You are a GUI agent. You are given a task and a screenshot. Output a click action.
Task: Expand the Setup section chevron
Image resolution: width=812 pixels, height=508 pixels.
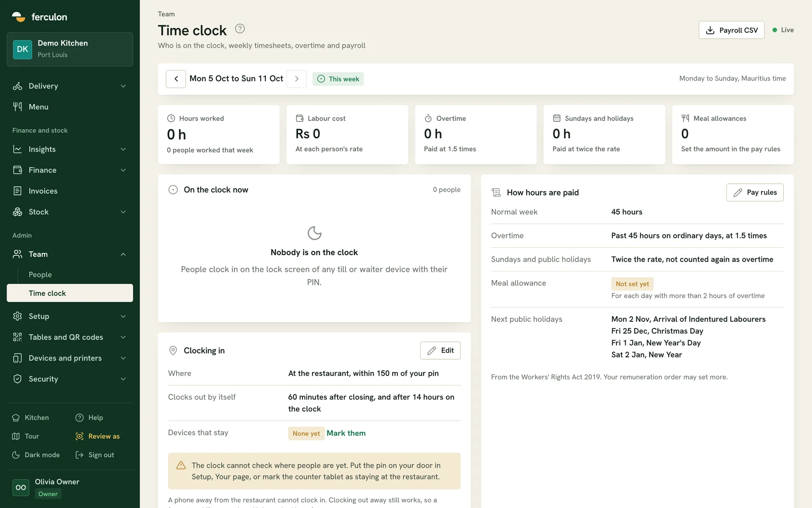[123, 316]
